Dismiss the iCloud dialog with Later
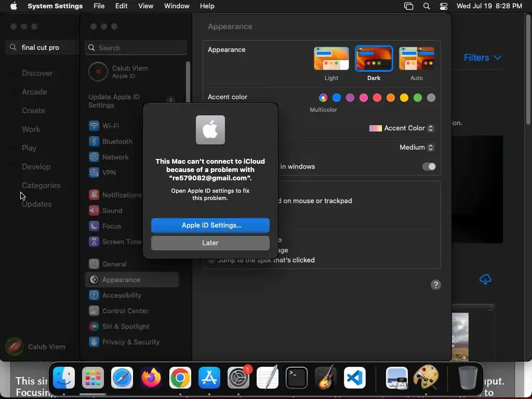Viewport: 532px width, 399px height. click(210, 243)
